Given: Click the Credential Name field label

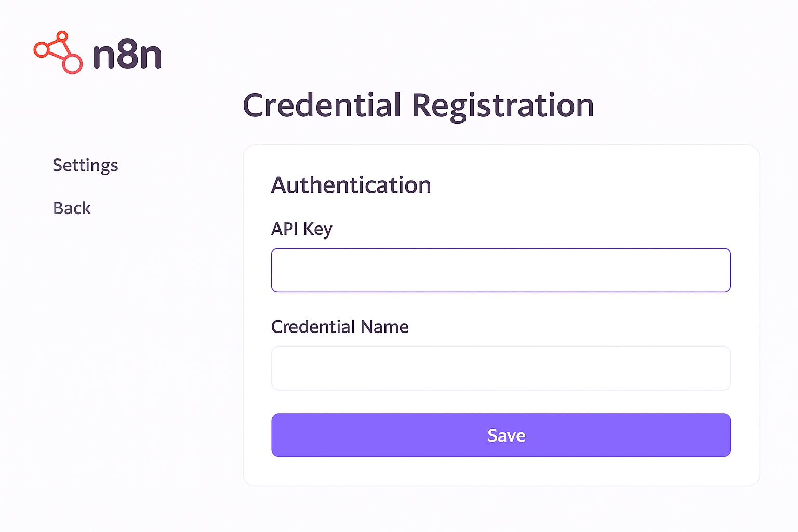Looking at the screenshot, I should coord(340,327).
